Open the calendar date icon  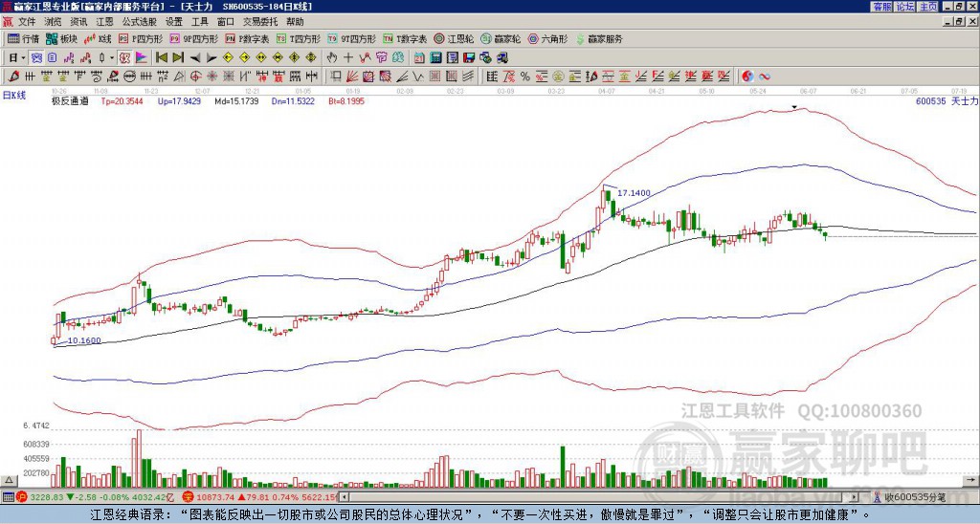(x=419, y=57)
